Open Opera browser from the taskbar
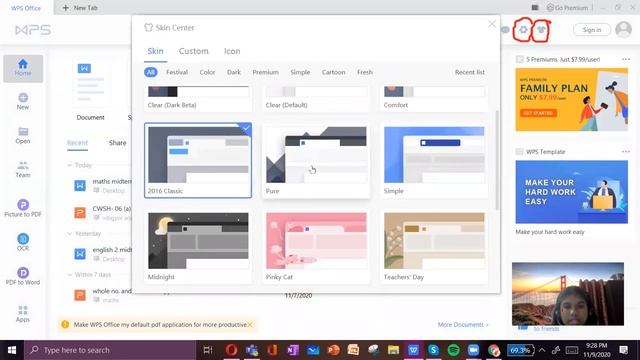 click(x=231, y=350)
